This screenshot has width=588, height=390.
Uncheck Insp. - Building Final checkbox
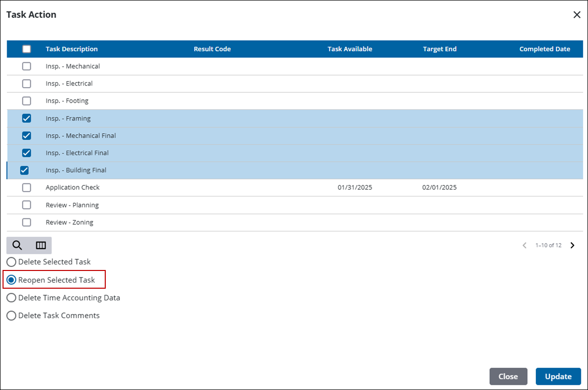point(24,170)
